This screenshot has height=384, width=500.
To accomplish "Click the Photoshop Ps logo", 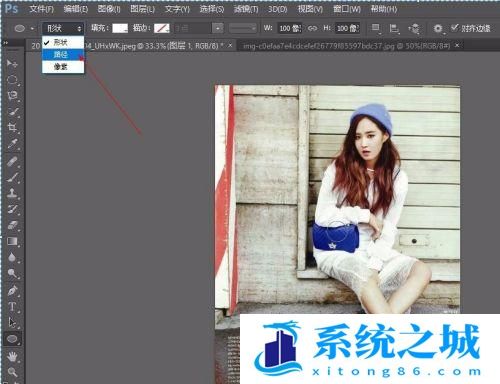I will pyautogui.click(x=12, y=9).
